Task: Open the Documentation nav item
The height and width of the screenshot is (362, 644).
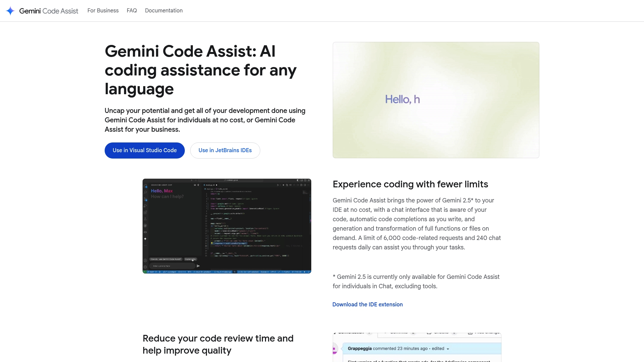Action: coord(164,11)
